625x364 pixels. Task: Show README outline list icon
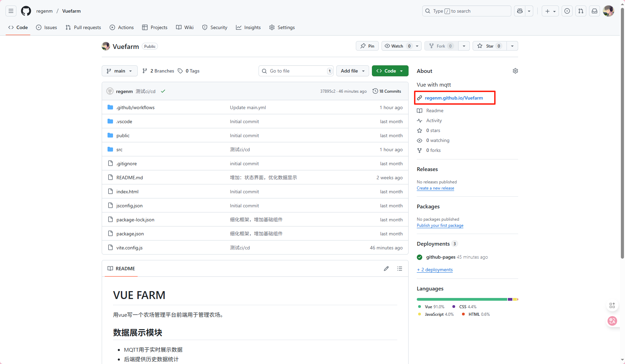point(399,269)
